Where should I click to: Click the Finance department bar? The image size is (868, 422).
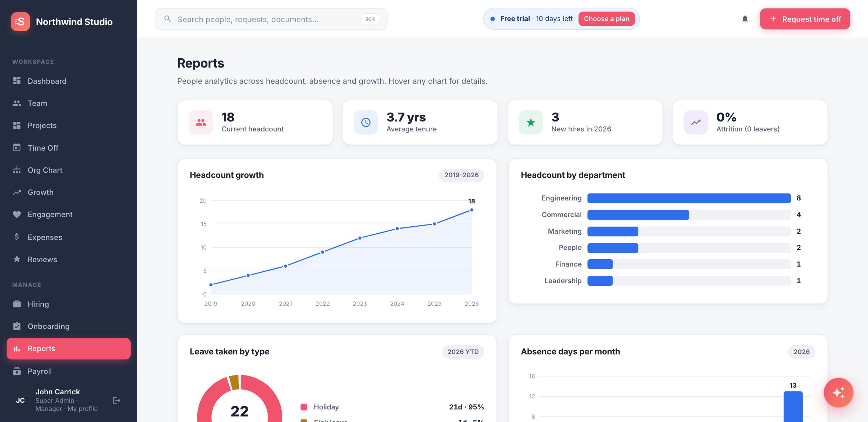click(x=600, y=264)
